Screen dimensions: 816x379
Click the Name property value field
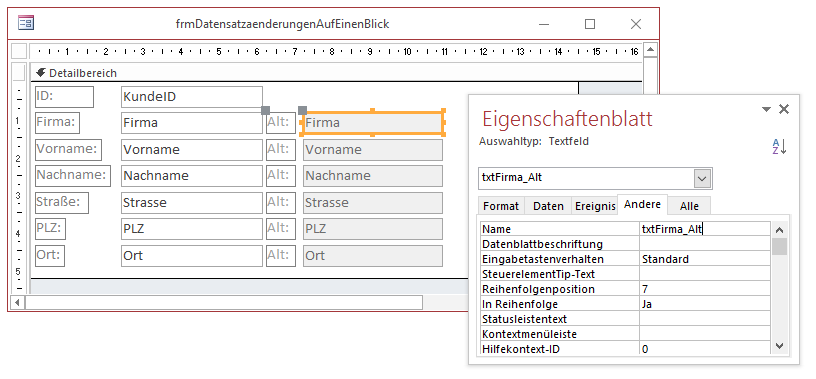point(705,229)
